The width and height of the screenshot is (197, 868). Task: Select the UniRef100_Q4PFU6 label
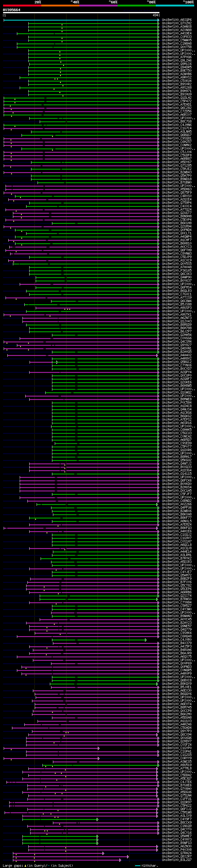(x=177, y=507)
